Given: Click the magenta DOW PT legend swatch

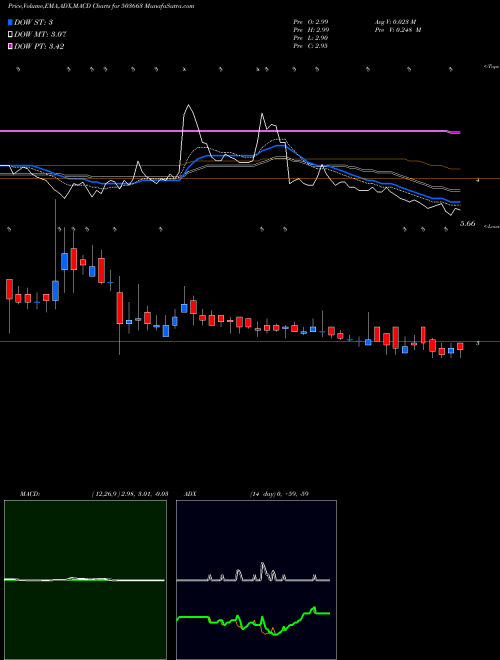Looking at the screenshot, I should (10, 46).
